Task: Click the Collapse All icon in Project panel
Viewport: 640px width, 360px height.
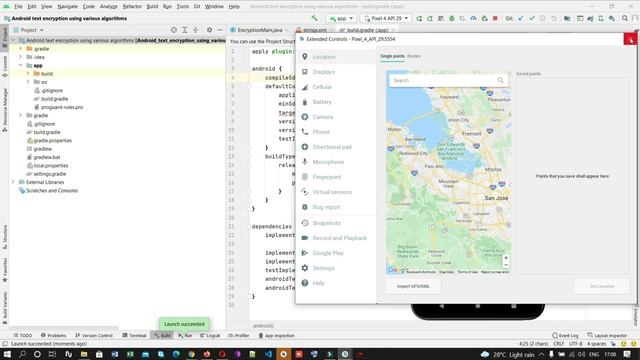Action: (x=196, y=30)
